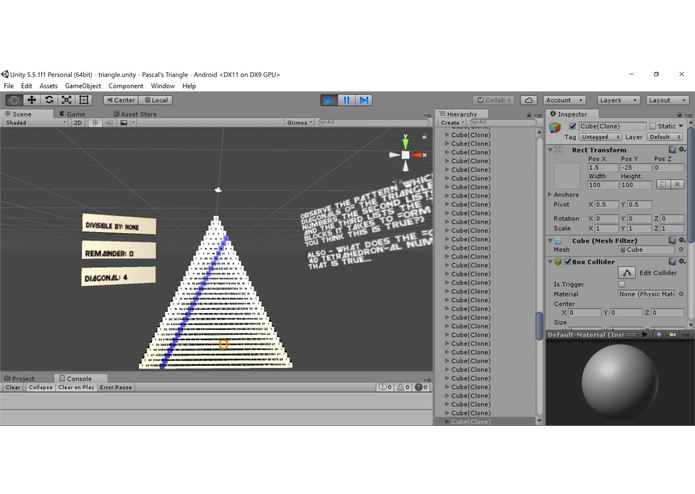Open the Mesh Filter gear settings menu
Screen dimensions: 695x494
click(x=682, y=240)
